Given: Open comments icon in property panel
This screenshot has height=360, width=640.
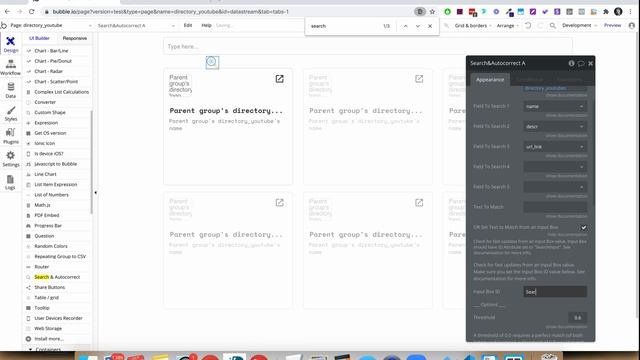Looking at the screenshot, I should click(581, 63).
